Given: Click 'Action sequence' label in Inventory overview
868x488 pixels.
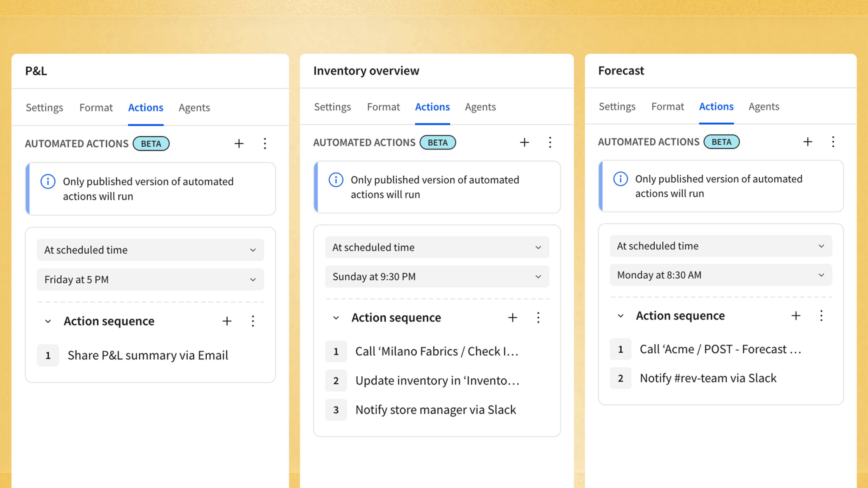Looking at the screenshot, I should click(396, 318).
